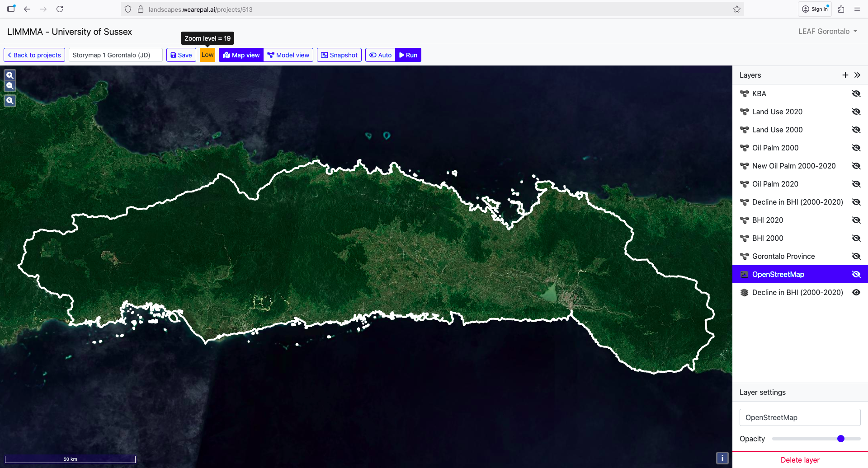This screenshot has height=468, width=868.
Task: Collapse the Layers panel
Action: coord(857,75)
